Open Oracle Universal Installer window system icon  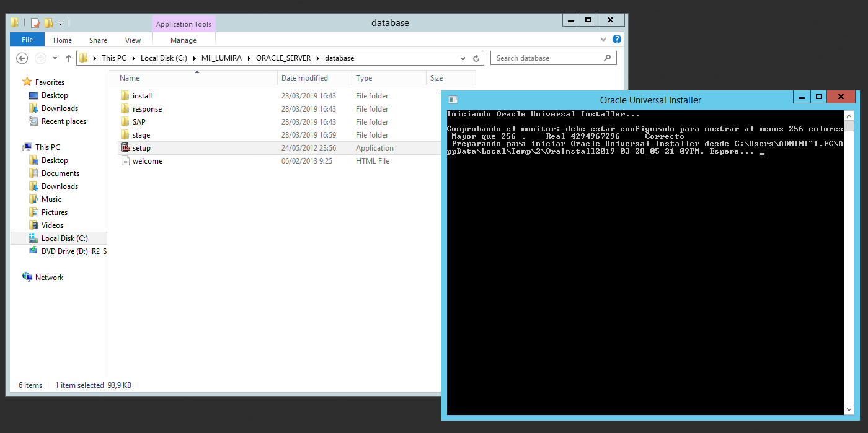[453, 100]
